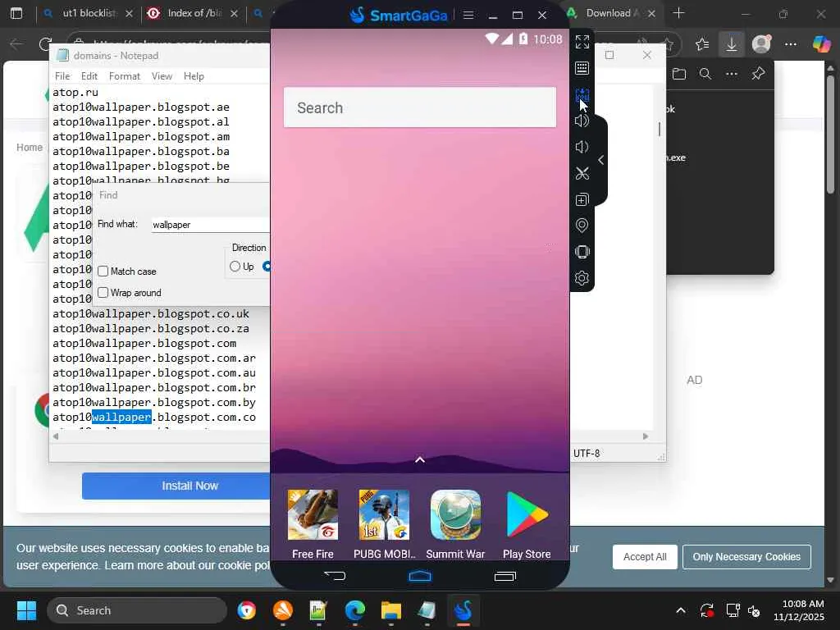The height and width of the screenshot is (630, 840).
Task: Collapse SmartGaGa side toolbar arrow
Action: [601, 160]
